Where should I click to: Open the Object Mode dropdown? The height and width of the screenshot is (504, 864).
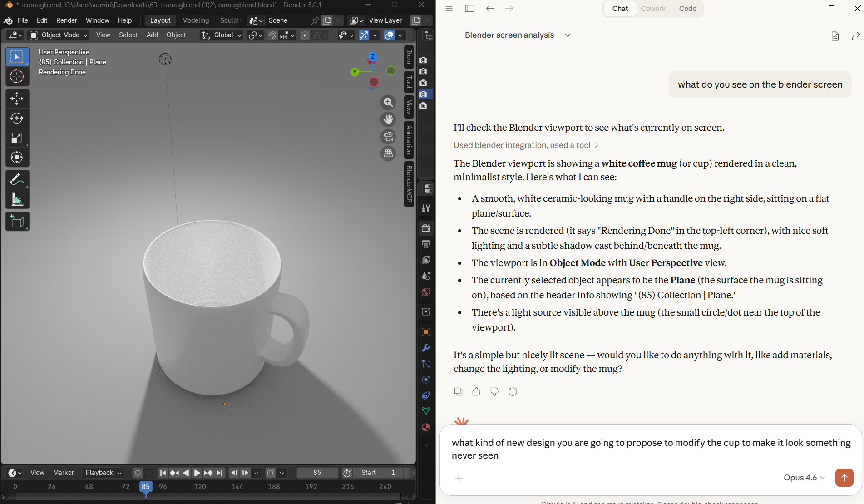tap(58, 35)
